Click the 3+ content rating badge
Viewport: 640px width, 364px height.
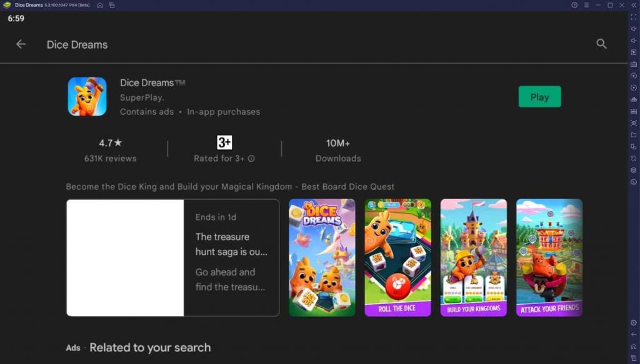(x=224, y=142)
